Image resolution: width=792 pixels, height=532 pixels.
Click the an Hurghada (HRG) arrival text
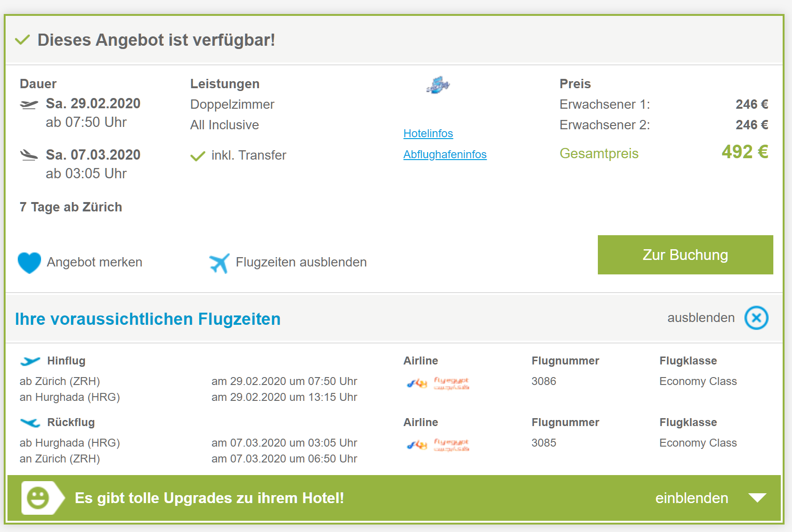click(70, 397)
